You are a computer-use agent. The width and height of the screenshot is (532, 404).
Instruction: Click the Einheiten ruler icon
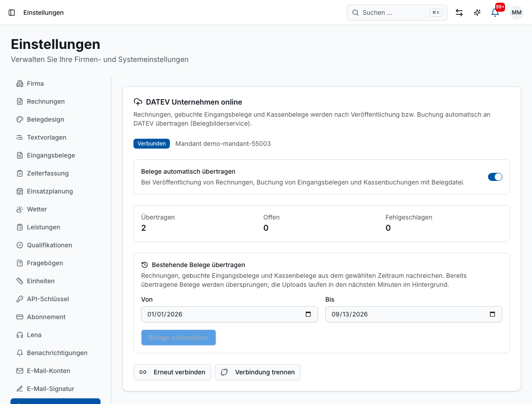(20, 281)
